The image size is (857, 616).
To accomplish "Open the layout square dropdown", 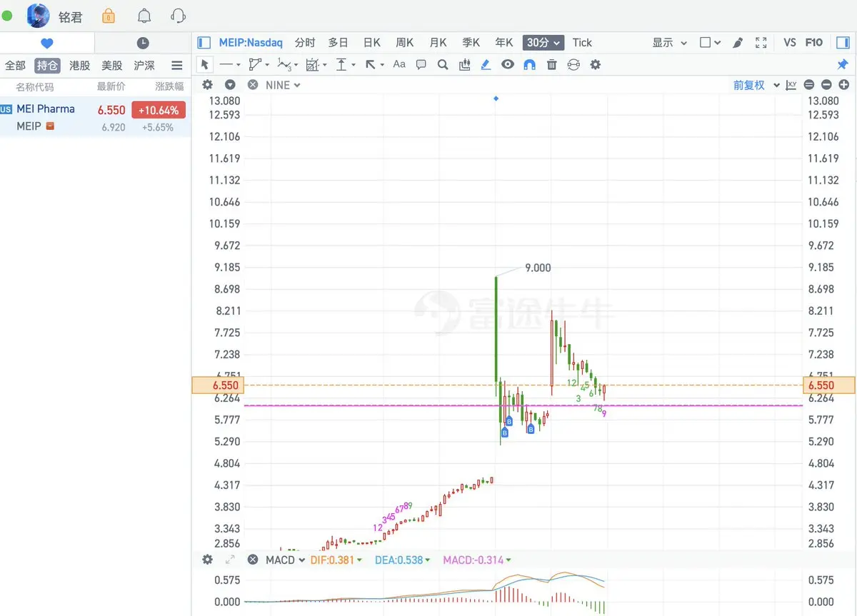I will (710, 43).
